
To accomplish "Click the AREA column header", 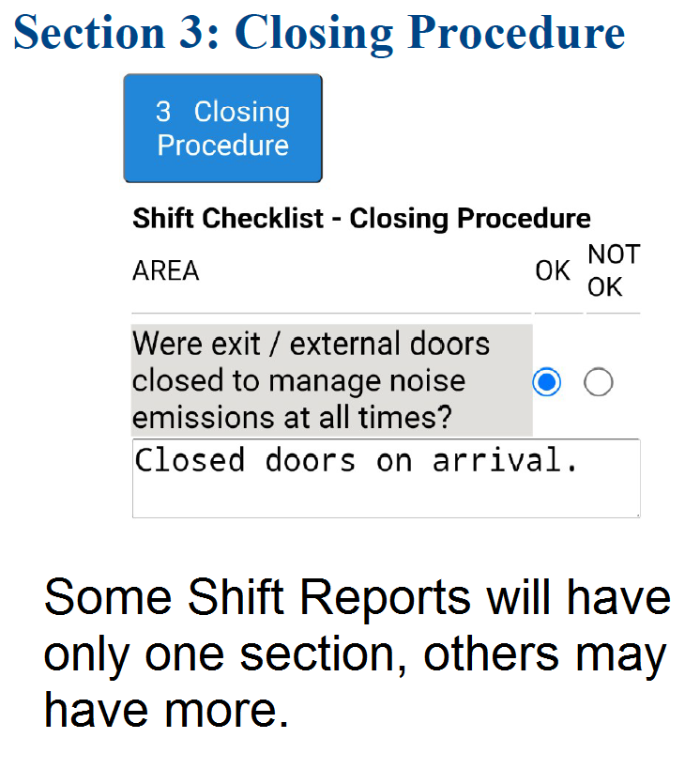I will pos(166,271).
